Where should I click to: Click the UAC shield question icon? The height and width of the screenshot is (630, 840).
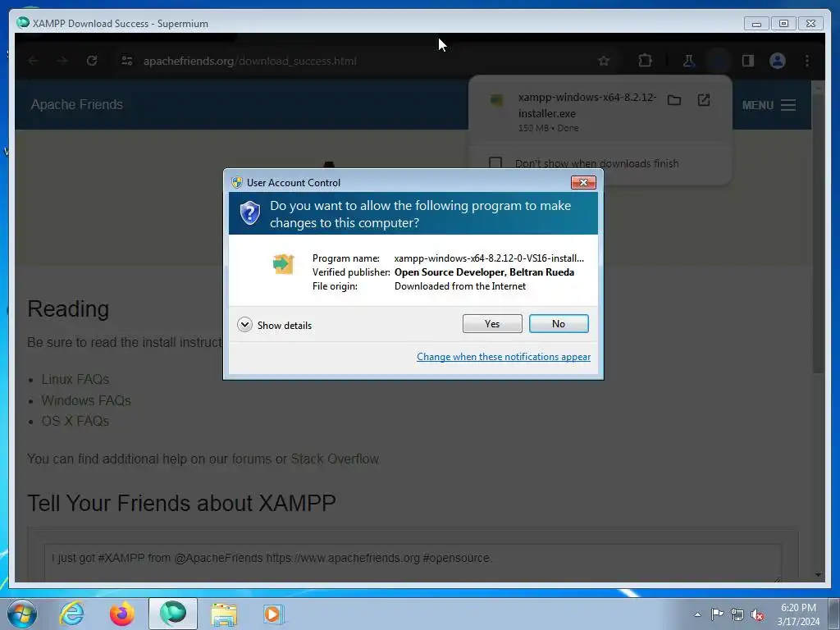point(249,213)
